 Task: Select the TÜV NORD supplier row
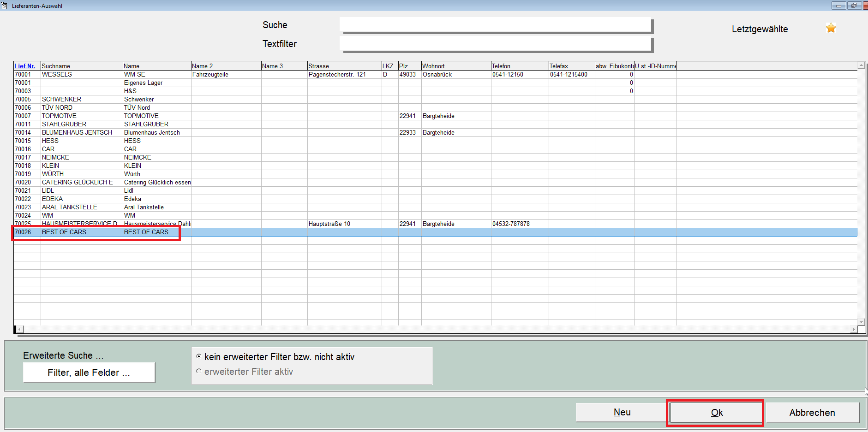click(435, 107)
